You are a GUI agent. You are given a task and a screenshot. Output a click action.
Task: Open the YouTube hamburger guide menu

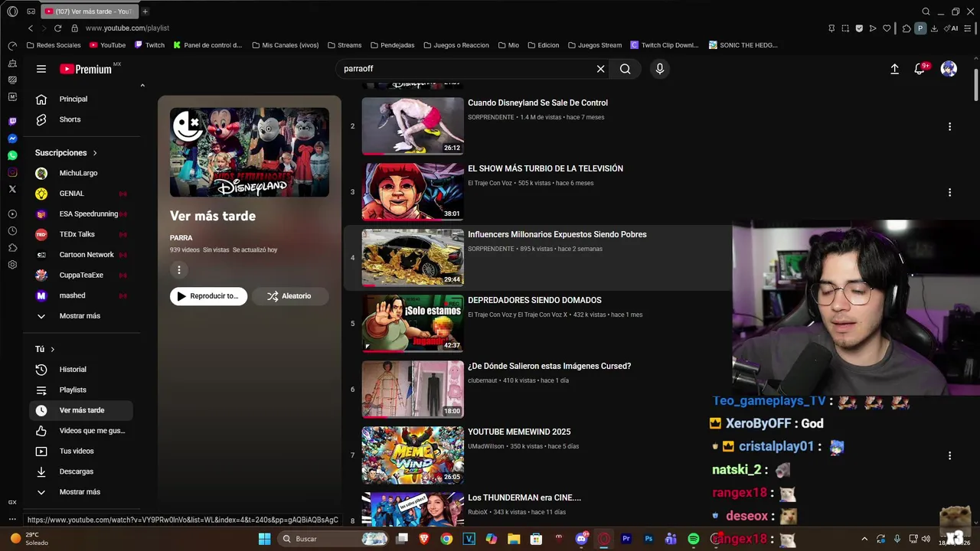click(x=41, y=69)
